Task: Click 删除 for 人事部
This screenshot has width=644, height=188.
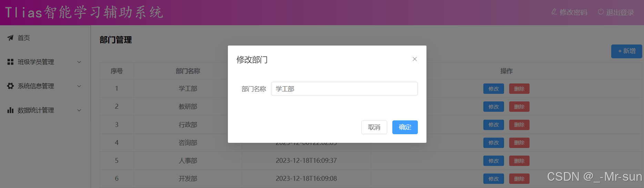Action: 519,161
